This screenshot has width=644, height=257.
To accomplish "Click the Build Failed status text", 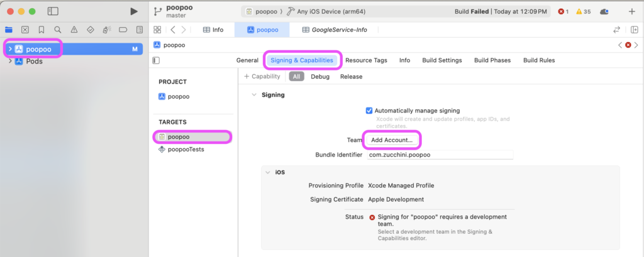I will pos(472,11).
